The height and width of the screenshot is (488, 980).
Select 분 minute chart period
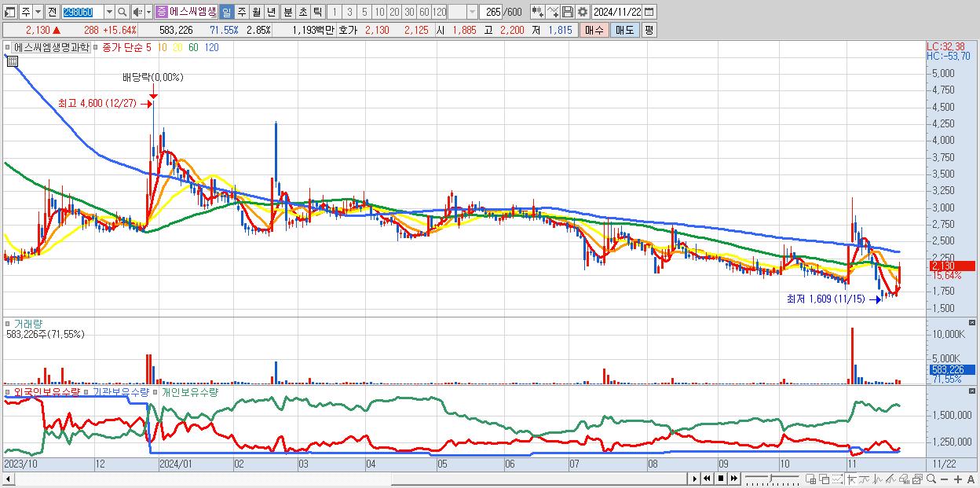287,12
